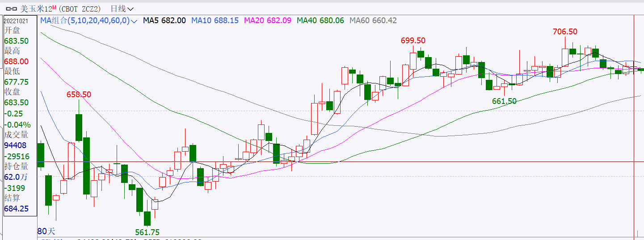Click the volume value 94408

pos(15,145)
